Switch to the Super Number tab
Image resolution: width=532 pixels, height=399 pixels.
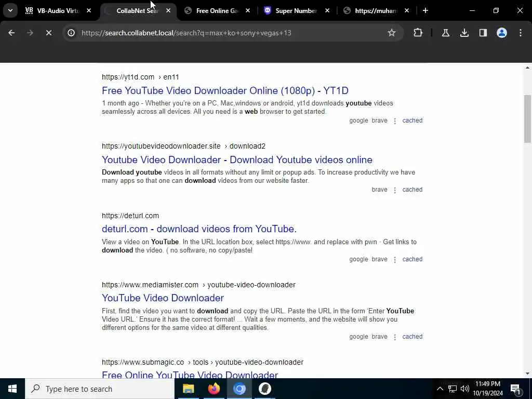[297, 10]
